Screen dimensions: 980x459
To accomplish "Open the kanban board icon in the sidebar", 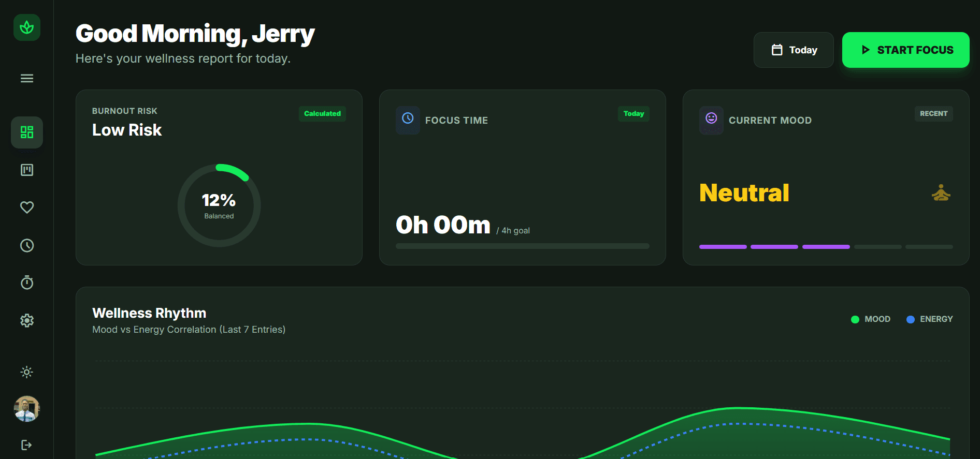I will click(x=27, y=170).
